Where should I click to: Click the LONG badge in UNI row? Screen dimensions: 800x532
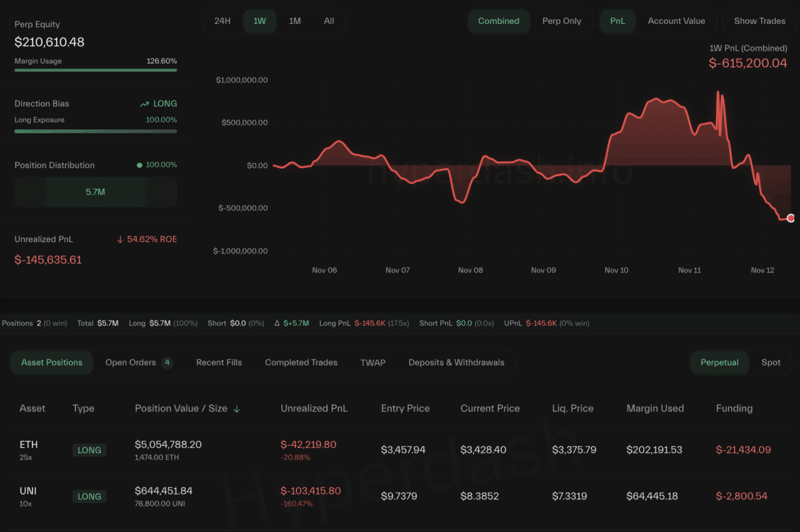click(x=89, y=496)
